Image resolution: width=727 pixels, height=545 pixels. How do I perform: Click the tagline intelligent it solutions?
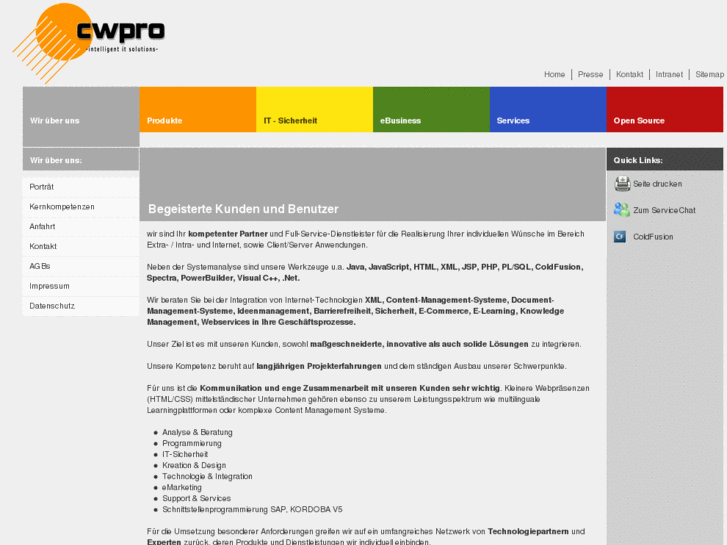122,49
